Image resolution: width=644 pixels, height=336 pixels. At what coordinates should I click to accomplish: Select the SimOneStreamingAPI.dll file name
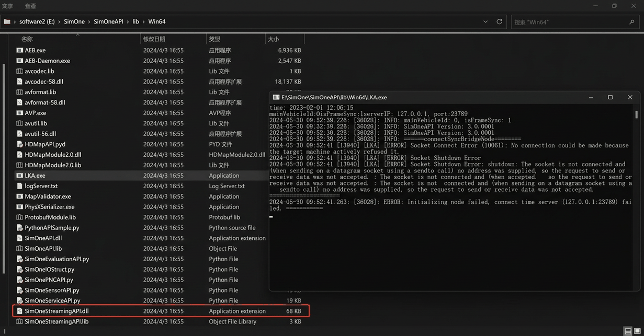pyautogui.click(x=57, y=311)
